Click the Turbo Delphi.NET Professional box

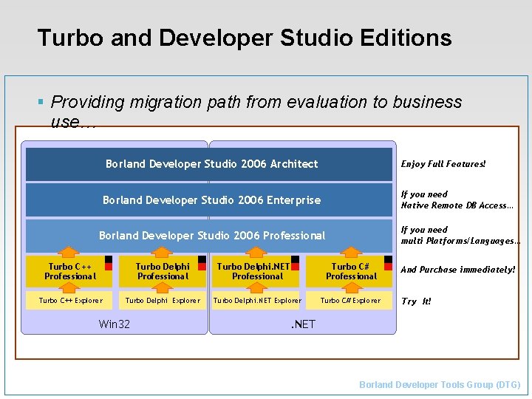(x=256, y=271)
